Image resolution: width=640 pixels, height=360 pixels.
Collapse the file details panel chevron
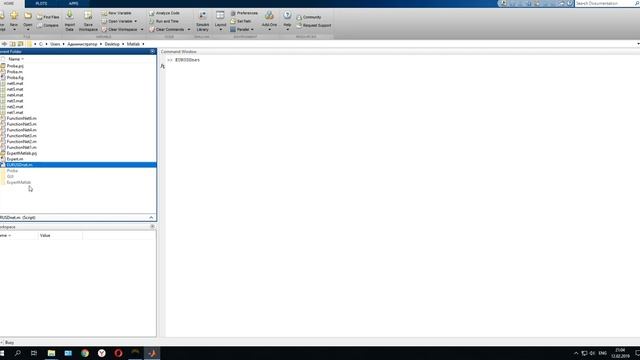[151, 218]
